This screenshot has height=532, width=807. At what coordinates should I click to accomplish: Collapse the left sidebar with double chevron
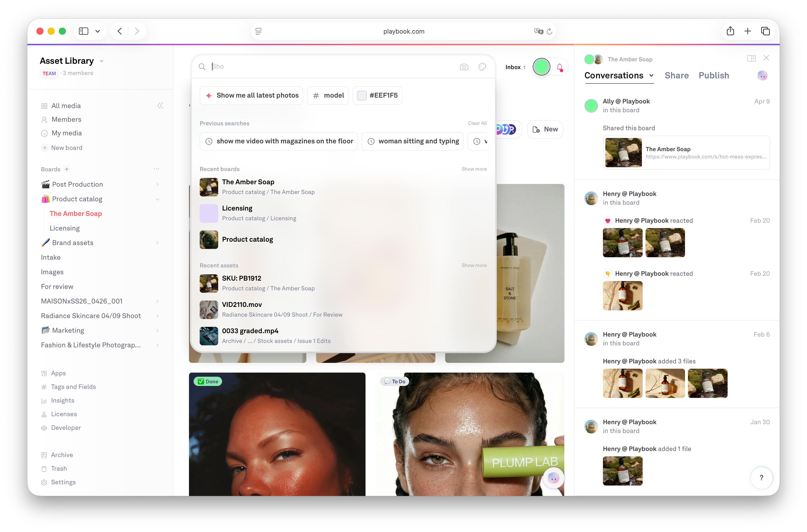160,106
